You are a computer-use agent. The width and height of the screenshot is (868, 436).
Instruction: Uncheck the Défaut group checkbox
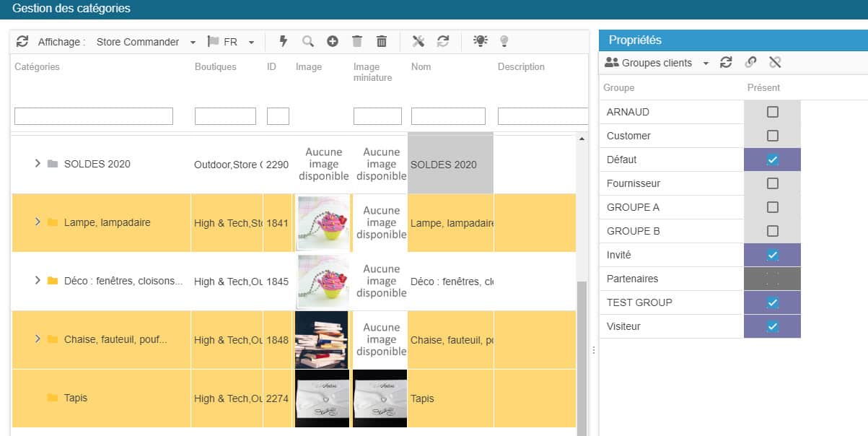click(772, 160)
